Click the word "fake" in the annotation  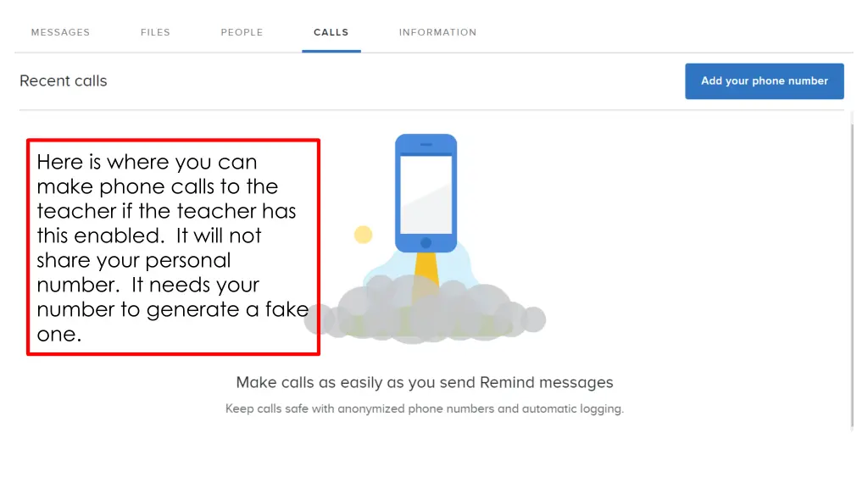287,310
